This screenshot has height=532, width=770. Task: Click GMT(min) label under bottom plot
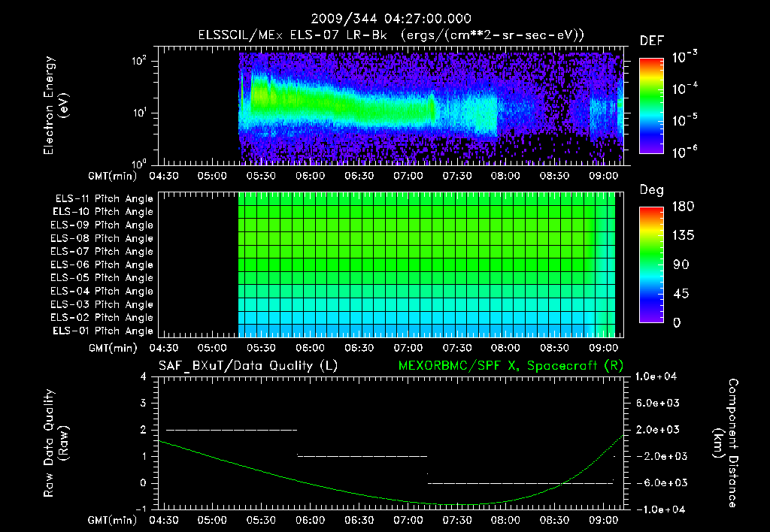pos(113,520)
